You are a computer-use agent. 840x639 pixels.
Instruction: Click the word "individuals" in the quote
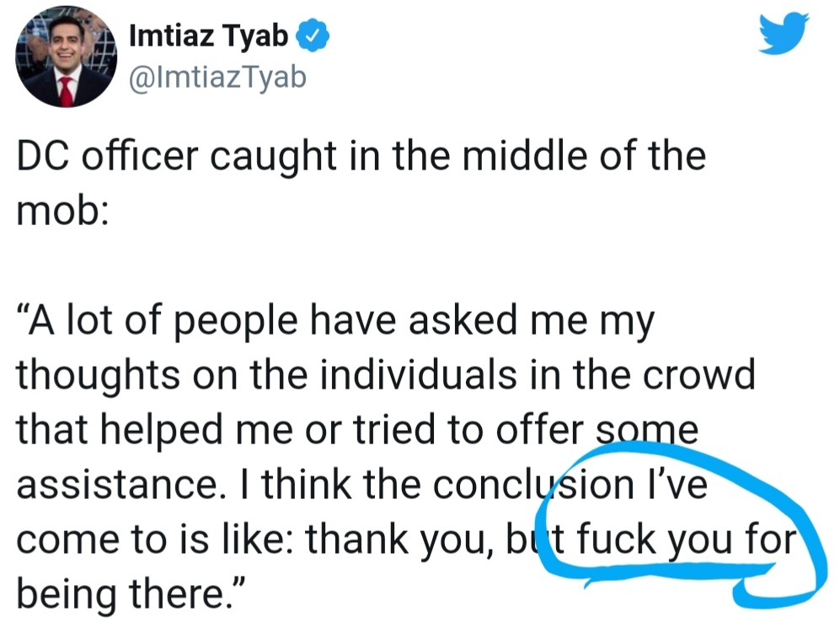[x=420, y=374]
